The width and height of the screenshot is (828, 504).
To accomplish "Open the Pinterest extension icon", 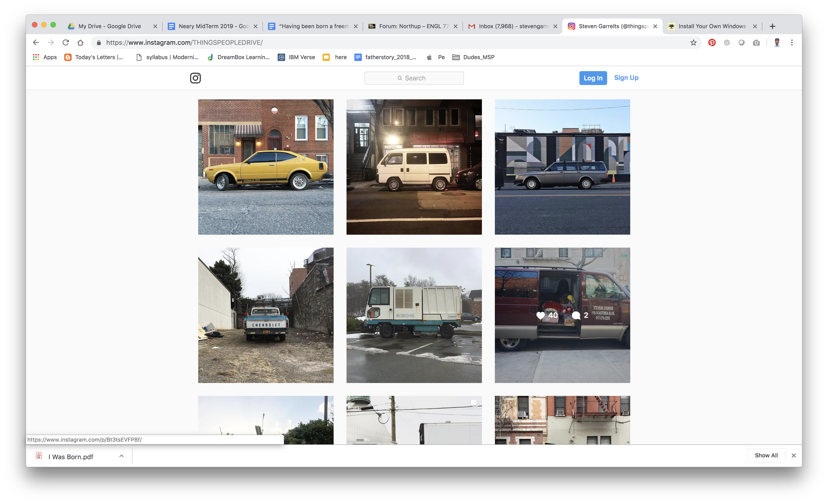I will pyautogui.click(x=712, y=43).
